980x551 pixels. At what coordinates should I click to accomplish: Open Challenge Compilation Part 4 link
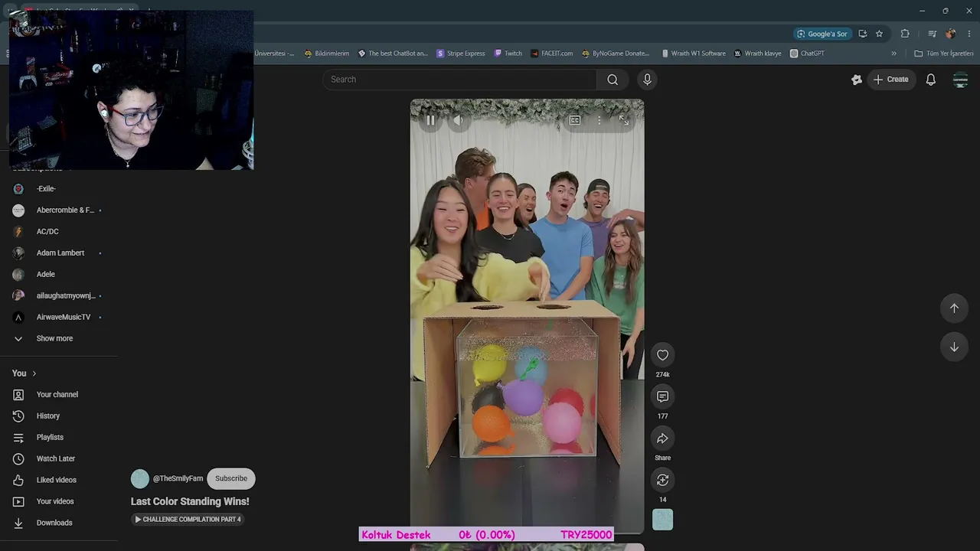coord(188,520)
